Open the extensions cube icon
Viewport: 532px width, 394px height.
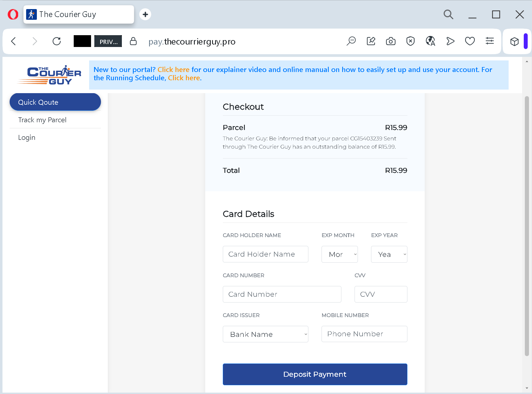(x=514, y=41)
